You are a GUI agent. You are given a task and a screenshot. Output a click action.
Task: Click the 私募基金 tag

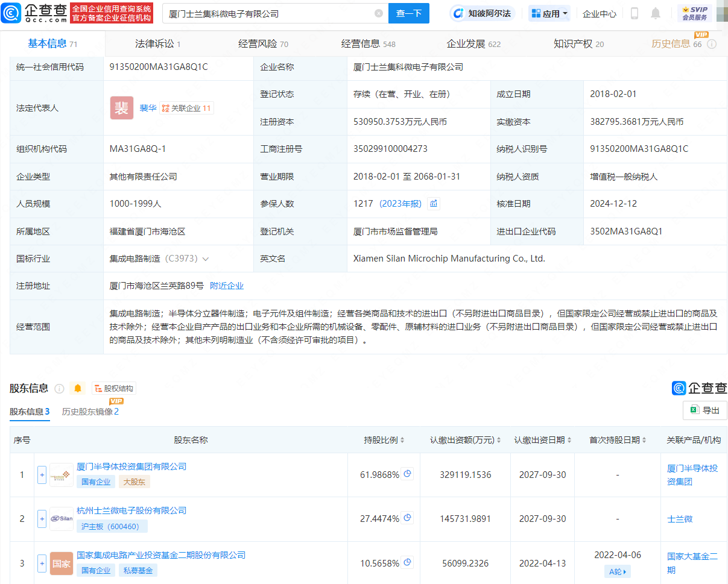coord(138,570)
